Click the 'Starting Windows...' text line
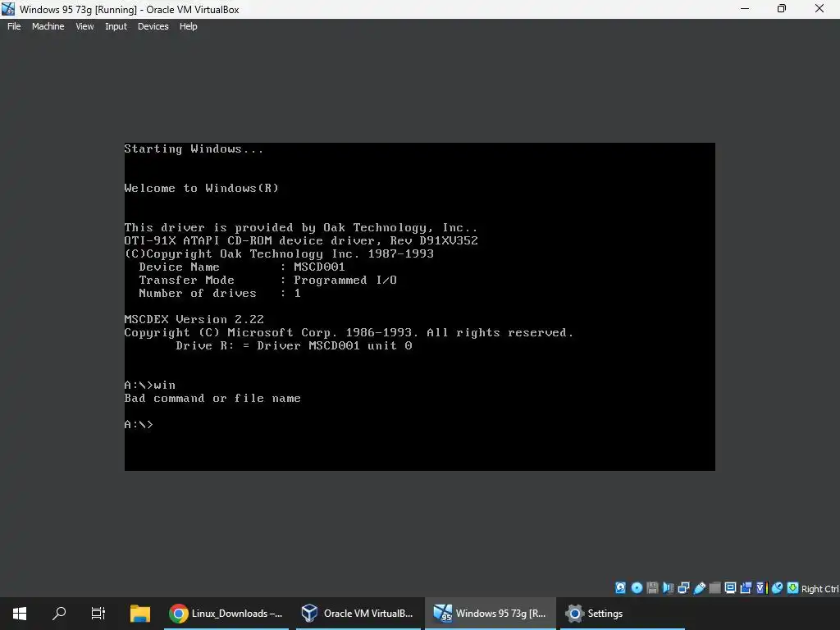Image resolution: width=840 pixels, height=630 pixels. pyautogui.click(x=194, y=149)
